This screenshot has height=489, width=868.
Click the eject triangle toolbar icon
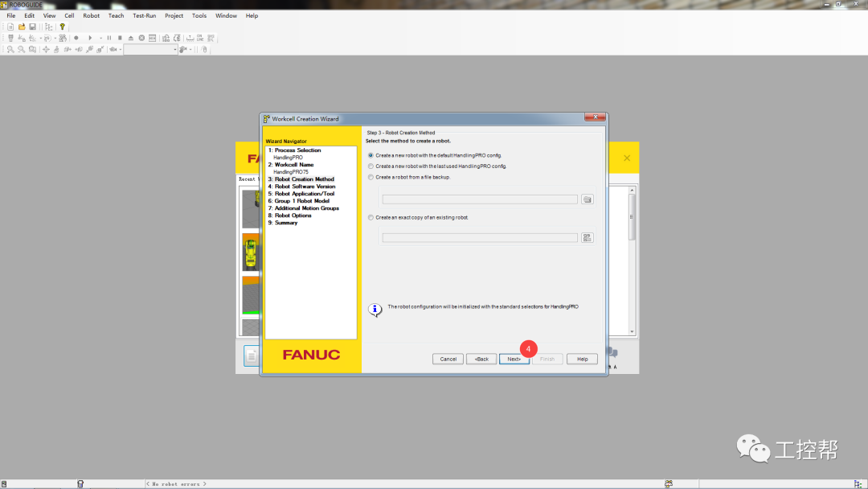pos(131,39)
